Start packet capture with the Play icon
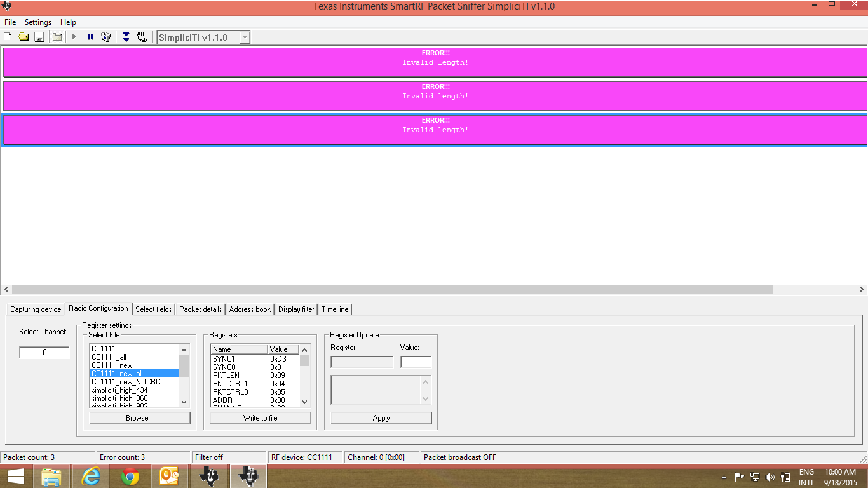 coord(74,36)
